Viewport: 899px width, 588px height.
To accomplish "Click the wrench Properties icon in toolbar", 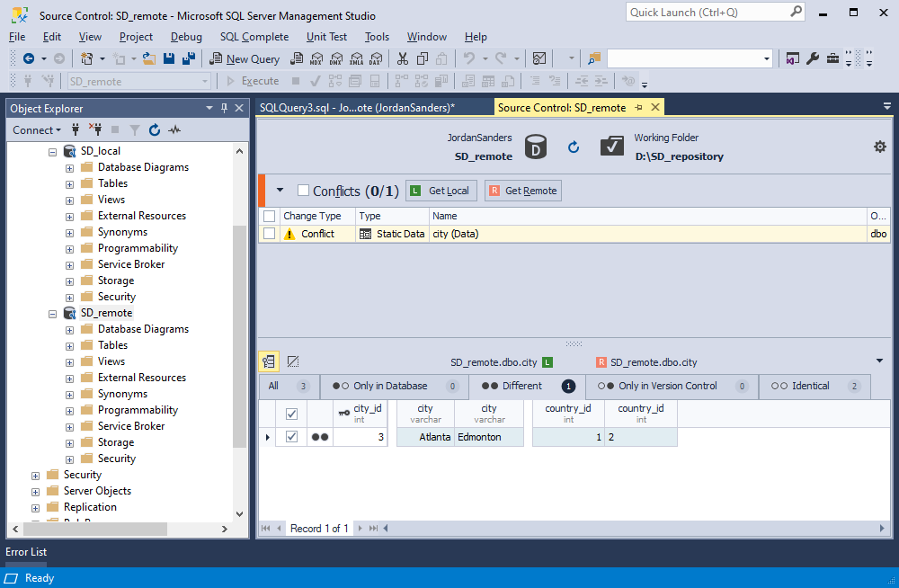I will (813, 58).
